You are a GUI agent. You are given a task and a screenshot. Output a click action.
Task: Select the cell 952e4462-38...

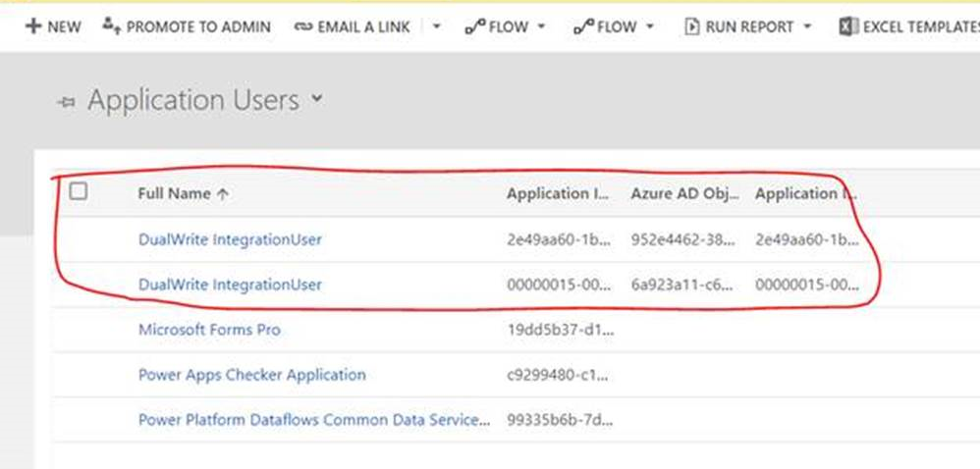click(683, 239)
